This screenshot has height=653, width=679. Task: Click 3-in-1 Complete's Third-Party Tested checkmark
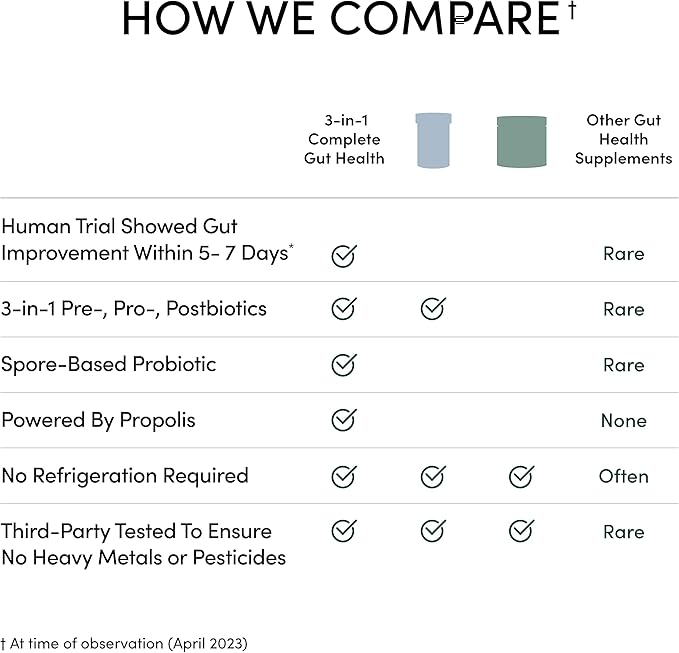pyautogui.click(x=343, y=531)
